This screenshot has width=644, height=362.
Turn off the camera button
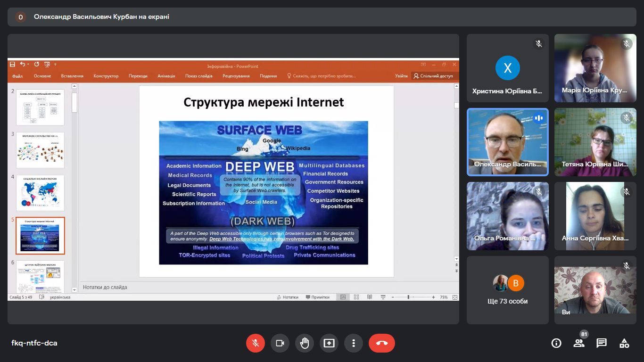pyautogui.click(x=280, y=343)
